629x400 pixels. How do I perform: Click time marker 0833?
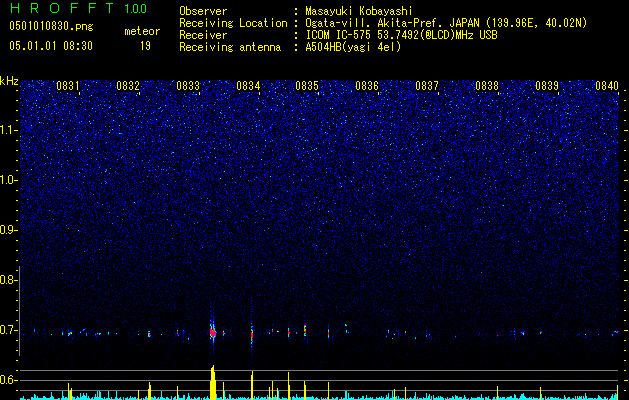point(188,85)
